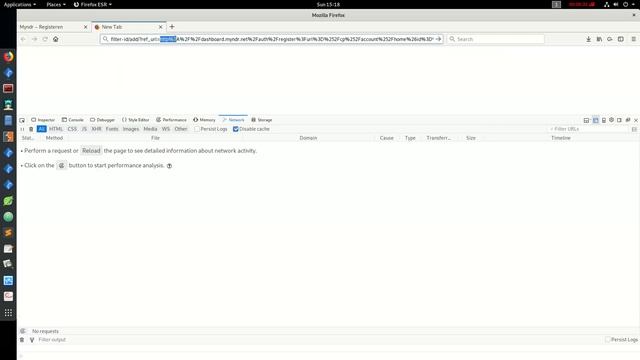Image resolution: width=640 pixels, height=360 pixels.
Task: Click the Firefox back arrow button
Action: point(23,39)
